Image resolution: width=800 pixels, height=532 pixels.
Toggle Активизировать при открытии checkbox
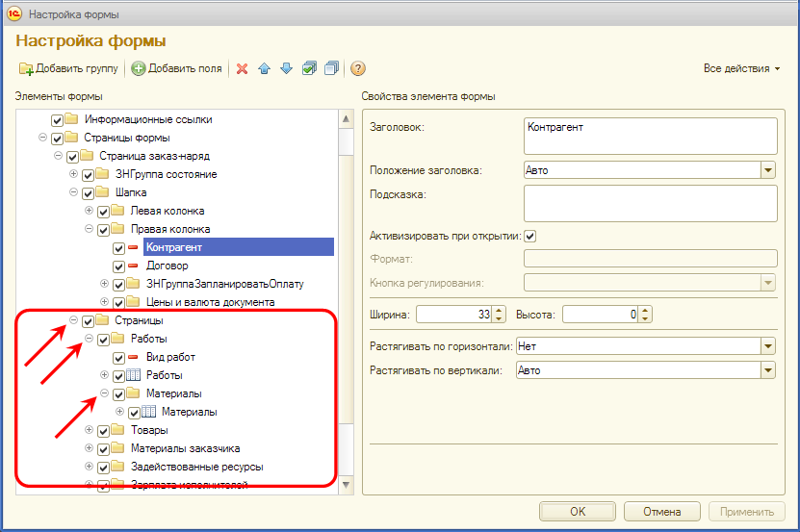[530, 236]
